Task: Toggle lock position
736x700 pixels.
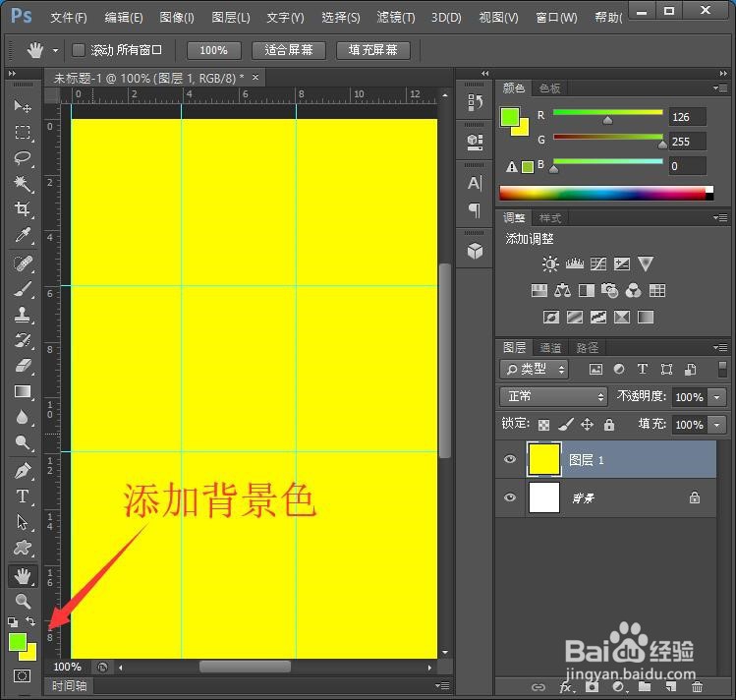Action: [587, 425]
